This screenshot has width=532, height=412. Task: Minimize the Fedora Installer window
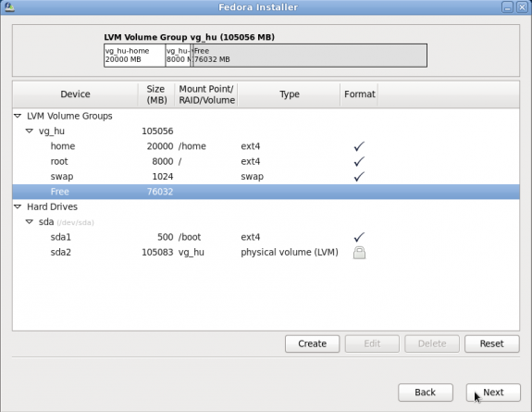pos(508,7)
